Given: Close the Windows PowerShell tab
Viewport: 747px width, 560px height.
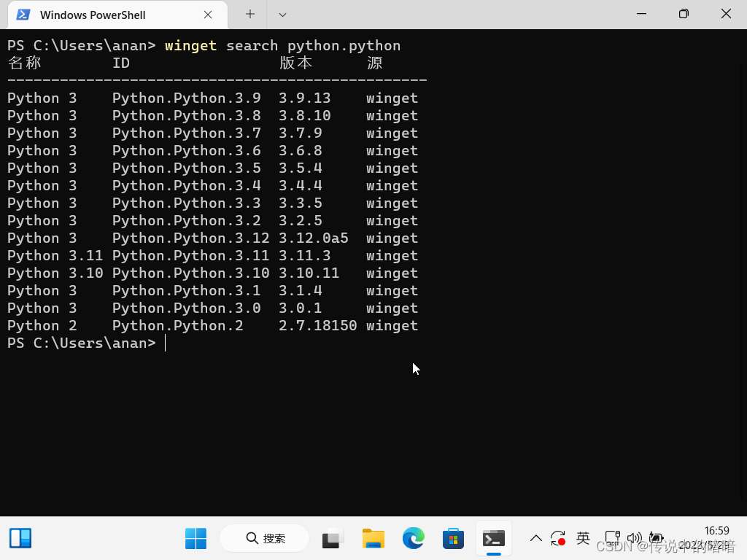Looking at the screenshot, I should [208, 15].
